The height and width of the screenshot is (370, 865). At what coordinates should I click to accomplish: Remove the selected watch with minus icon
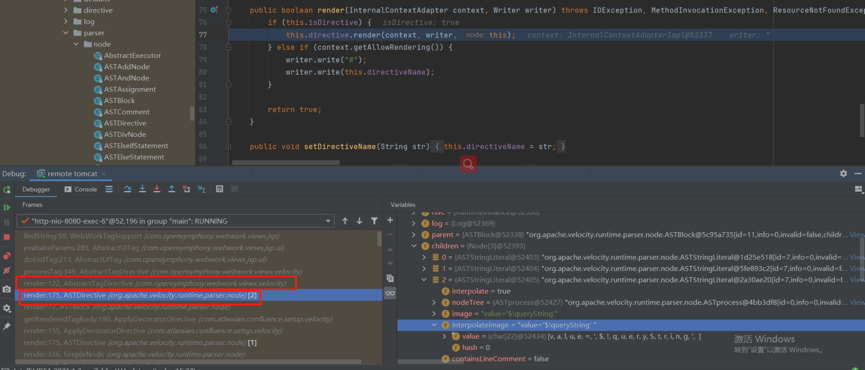pyautogui.click(x=390, y=235)
